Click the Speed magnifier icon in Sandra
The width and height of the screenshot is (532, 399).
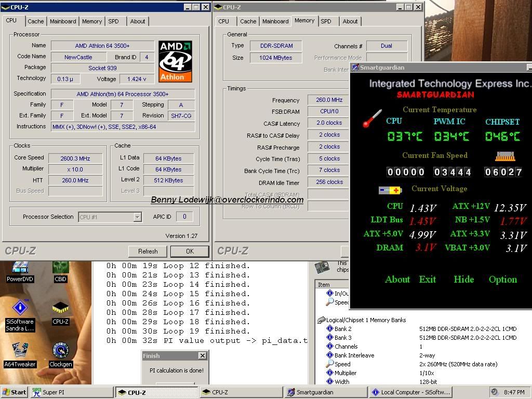(x=329, y=364)
